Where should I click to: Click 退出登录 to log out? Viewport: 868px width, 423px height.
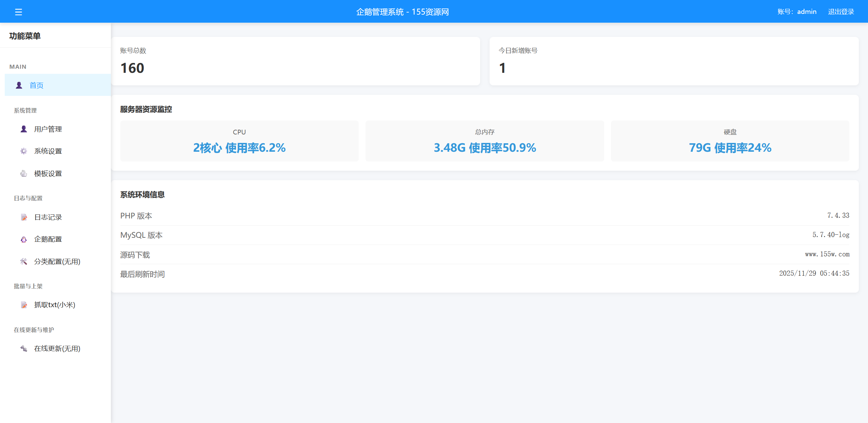tap(841, 11)
